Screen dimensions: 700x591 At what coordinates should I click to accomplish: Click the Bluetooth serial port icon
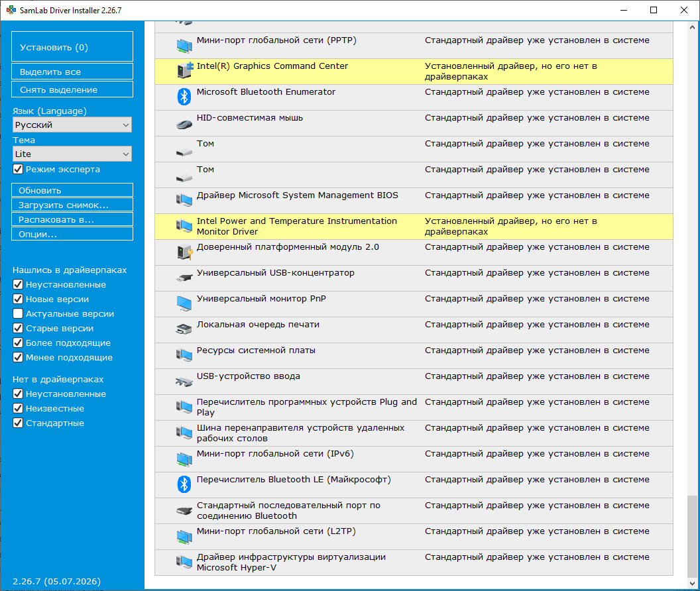point(184,511)
